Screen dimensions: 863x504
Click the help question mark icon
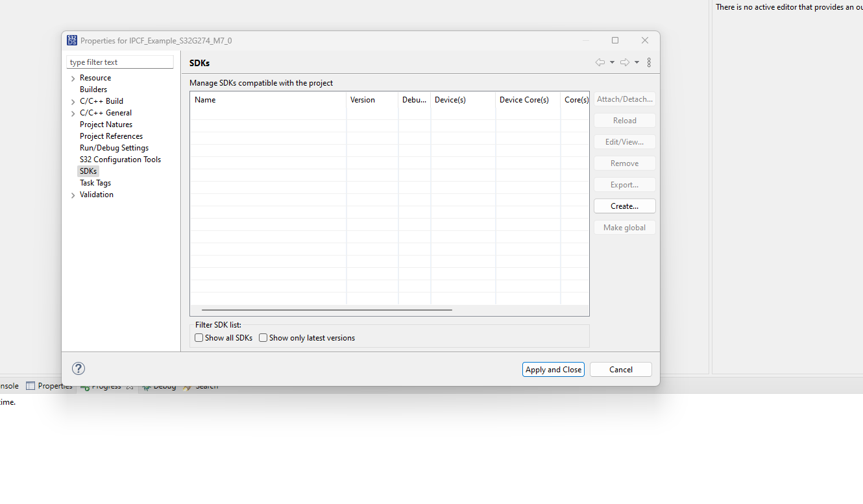79,368
